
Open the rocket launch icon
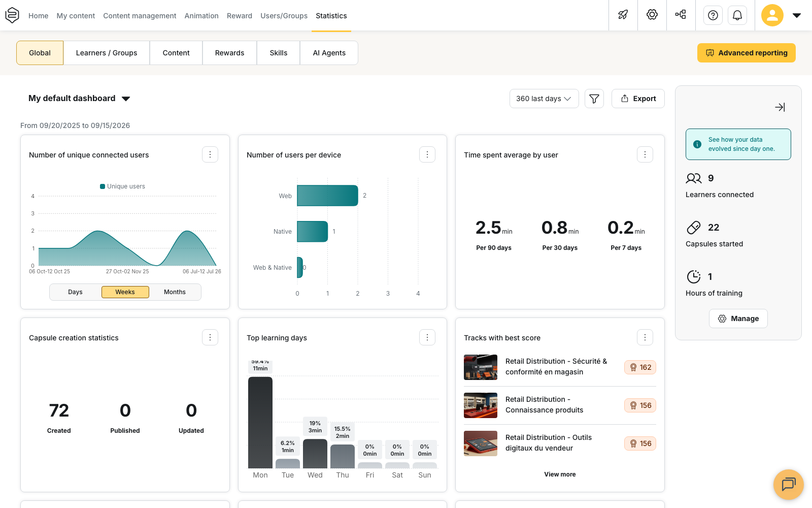[623, 15]
